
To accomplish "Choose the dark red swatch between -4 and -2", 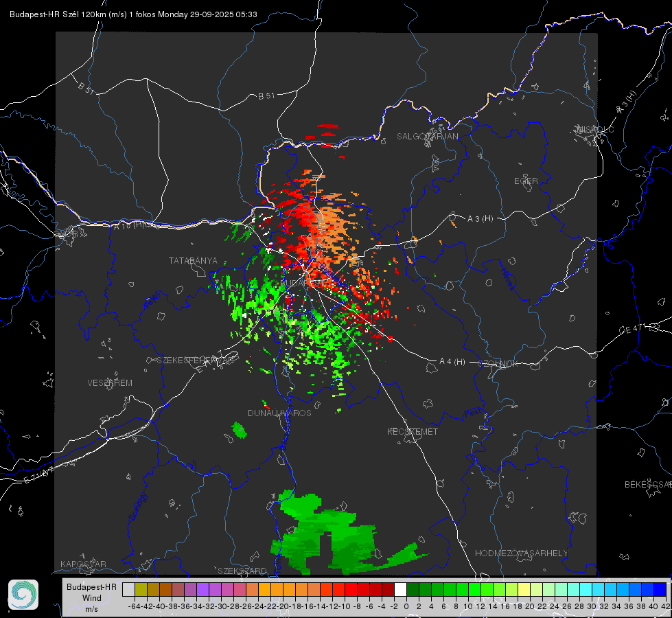I will pyautogui.click(x=388, y=589).
